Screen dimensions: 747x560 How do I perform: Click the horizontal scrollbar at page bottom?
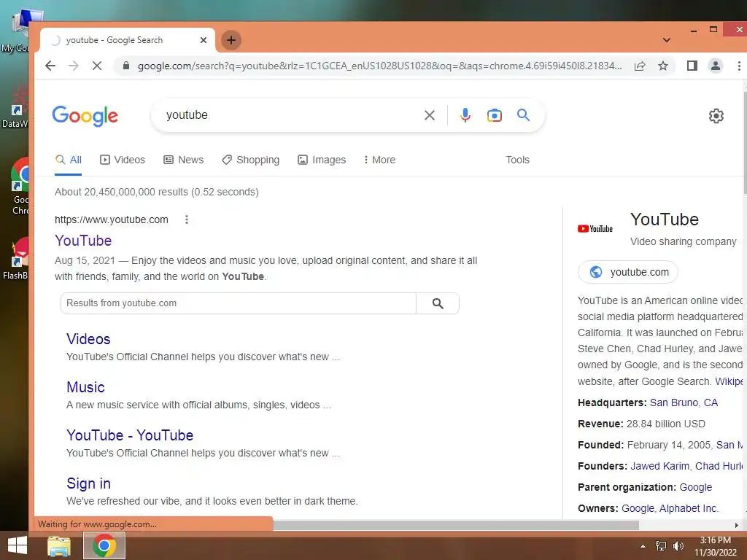click(x=455, y=525)
